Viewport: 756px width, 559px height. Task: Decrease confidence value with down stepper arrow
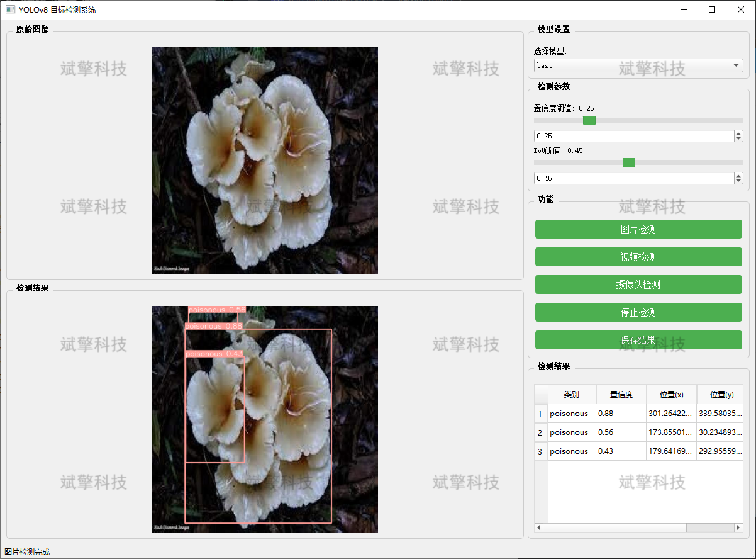point(738,139)
